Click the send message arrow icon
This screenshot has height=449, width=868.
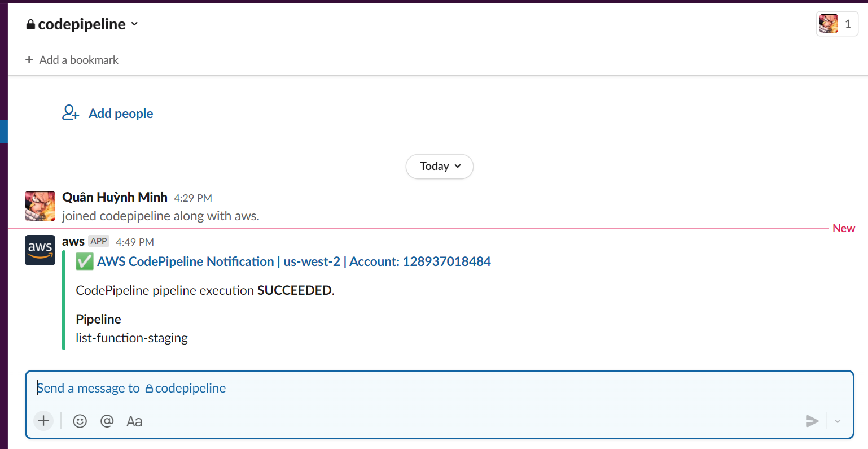point(812,421)
